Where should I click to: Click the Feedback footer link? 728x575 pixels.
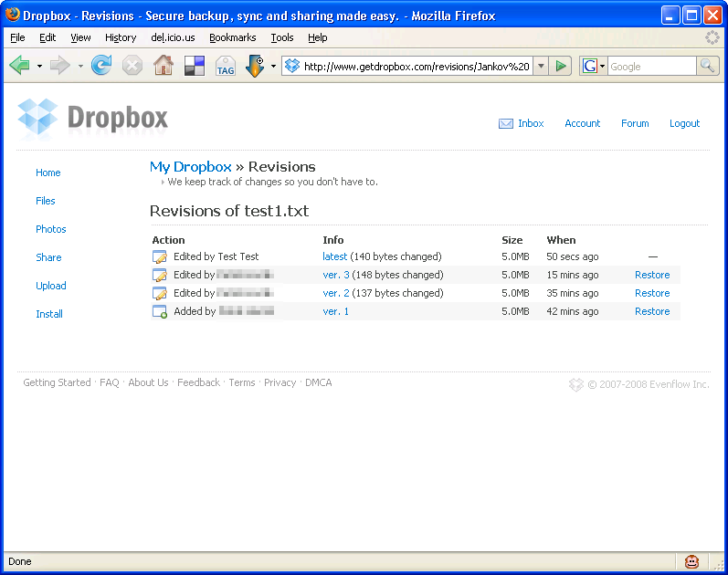pyautogui.click(x=199, y=382)
